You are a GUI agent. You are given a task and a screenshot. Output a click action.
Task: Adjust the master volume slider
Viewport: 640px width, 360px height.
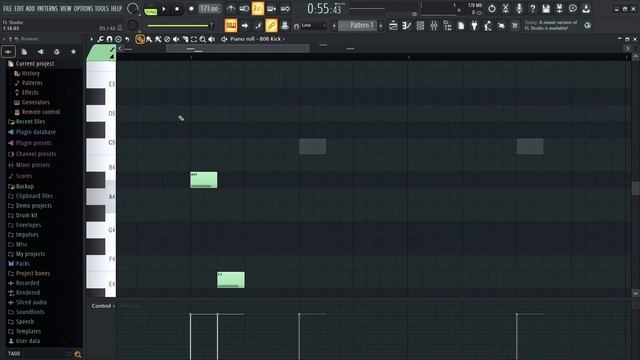coord(180,26)
